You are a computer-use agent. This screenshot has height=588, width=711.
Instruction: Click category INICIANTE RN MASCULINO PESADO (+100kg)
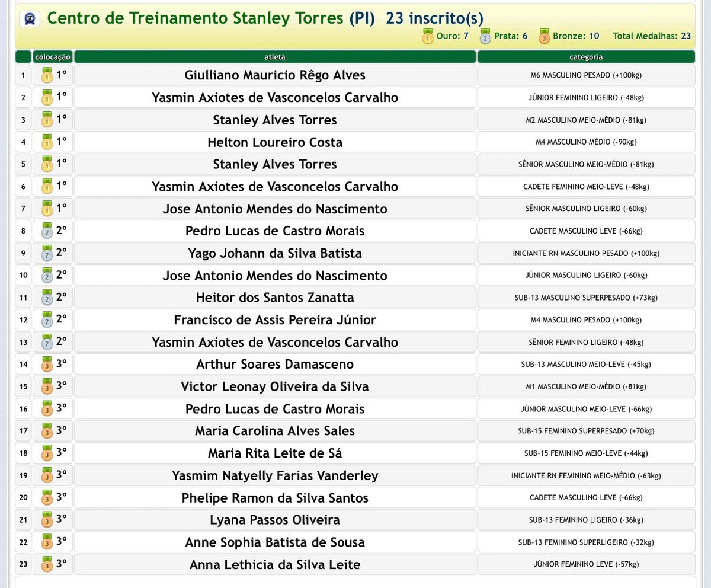click(x=586, y=253)
